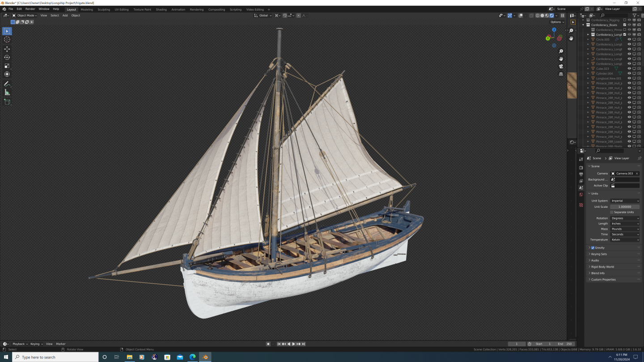
Task: Activate the Scale tool
Action: click(7, 66)
